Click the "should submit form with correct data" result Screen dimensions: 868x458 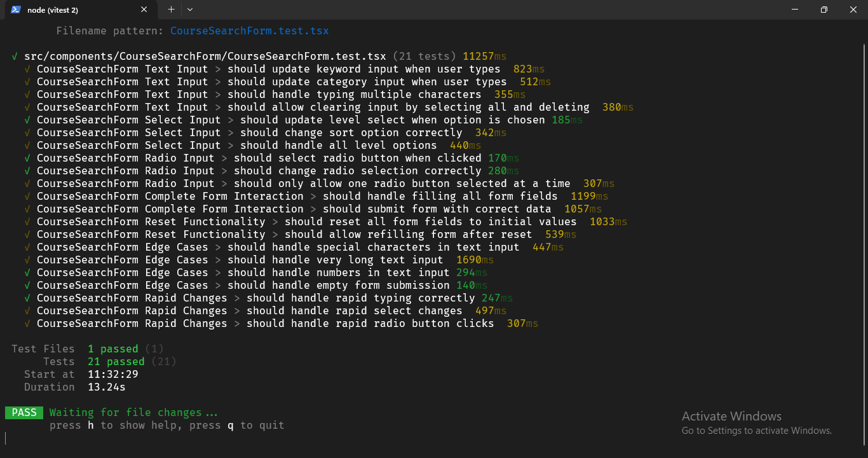(437, 209)
